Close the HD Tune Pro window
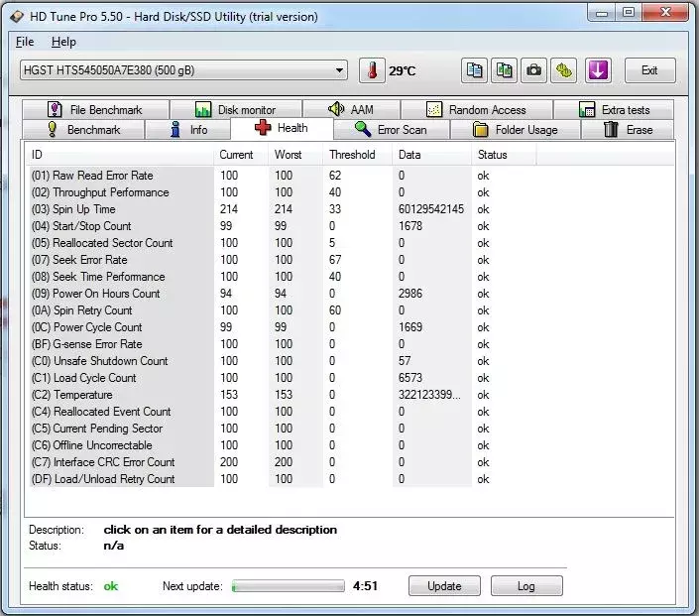The height and width of the screenshot is (616, 699). coord(665,13)
